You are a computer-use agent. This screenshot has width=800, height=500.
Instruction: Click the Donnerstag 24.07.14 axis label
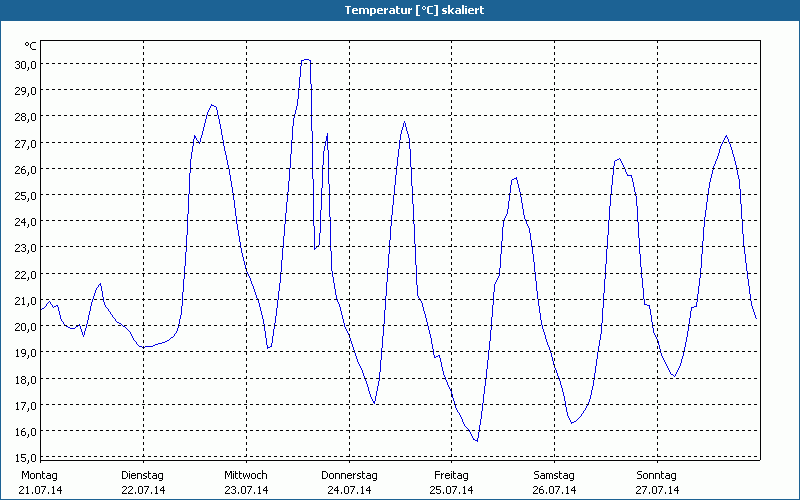(x=349, y=483)
